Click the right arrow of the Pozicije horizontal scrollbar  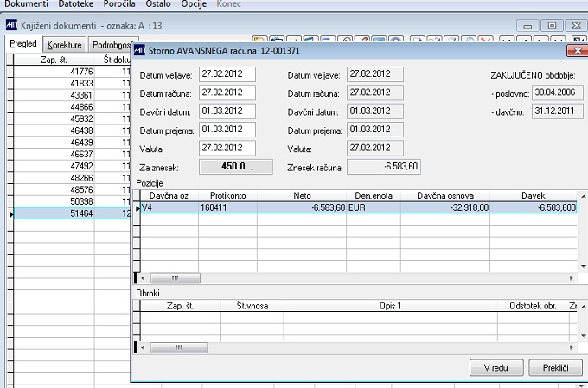(572, 278)
